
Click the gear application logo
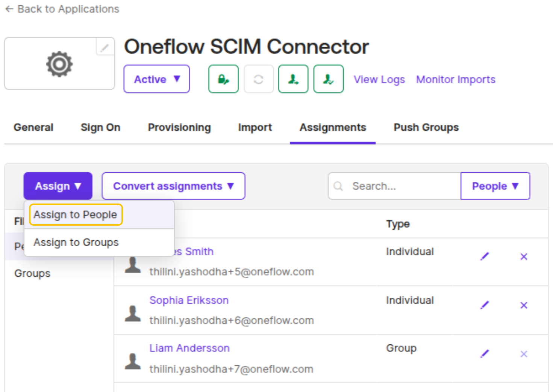tap(59, 64)
